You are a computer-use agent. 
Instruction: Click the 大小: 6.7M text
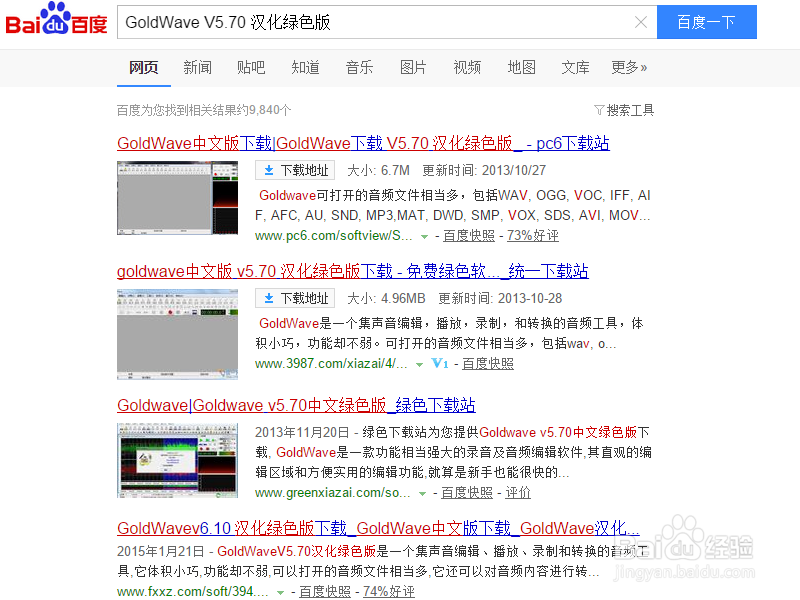point(378,170)
